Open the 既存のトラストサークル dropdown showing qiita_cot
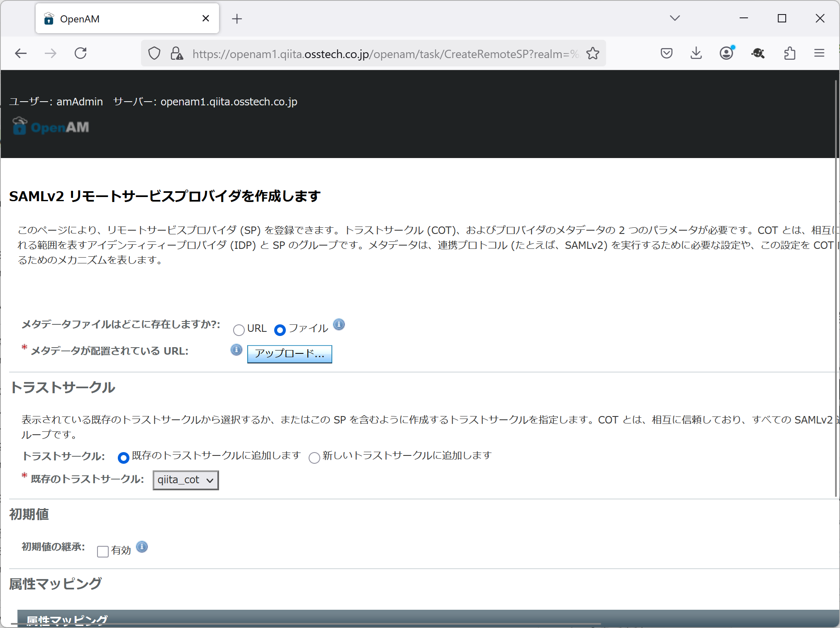 click(185, 480)
